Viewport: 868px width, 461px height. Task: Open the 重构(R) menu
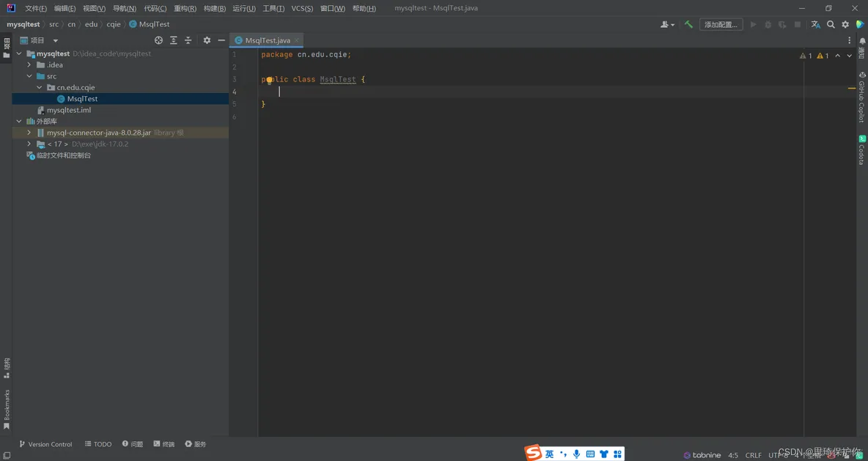point(185,8)
